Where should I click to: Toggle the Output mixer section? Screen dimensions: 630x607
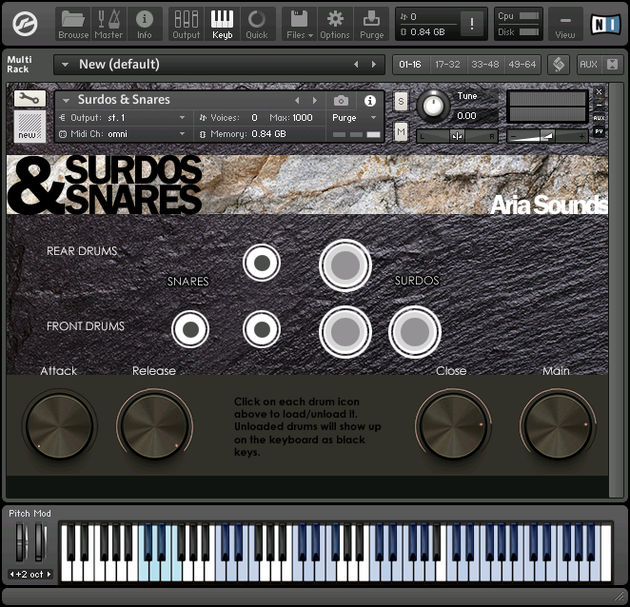(186, 24)
